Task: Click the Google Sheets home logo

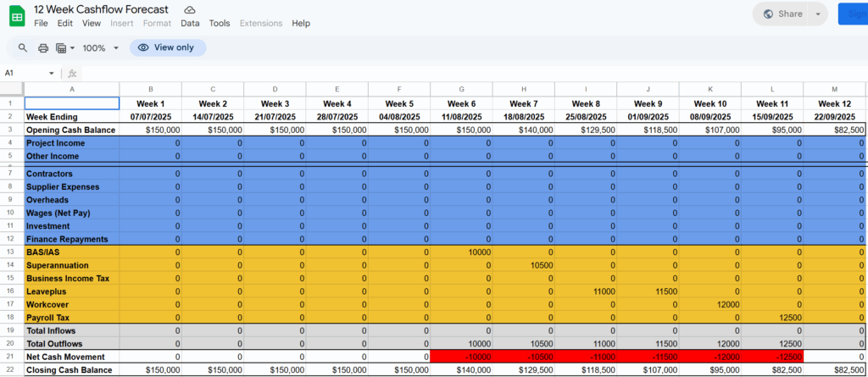Action: (x=15, y=14)
